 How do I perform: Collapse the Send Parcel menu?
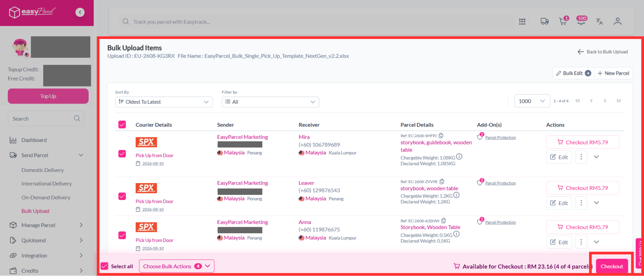[x=81, y=155]
